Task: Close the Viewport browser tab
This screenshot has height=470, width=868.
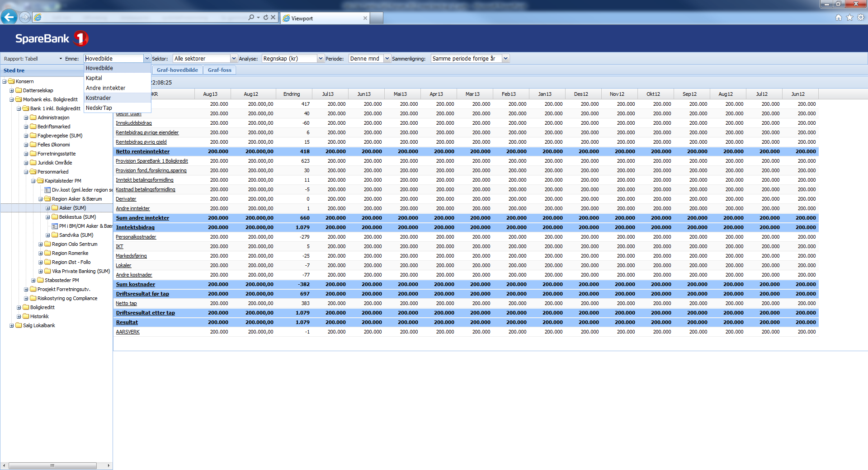Action: pyautogui.click(x=365, y=18)
